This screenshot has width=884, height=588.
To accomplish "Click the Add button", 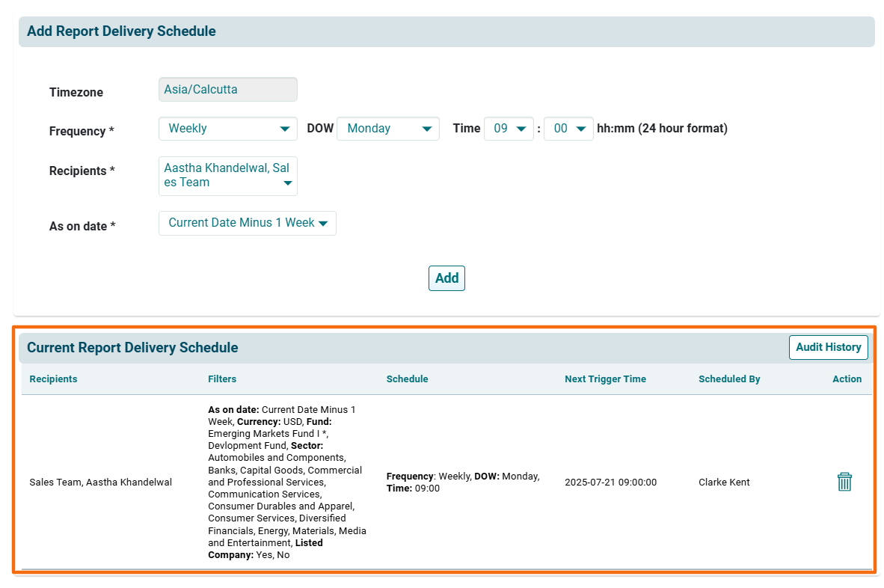I will [446, 278].
